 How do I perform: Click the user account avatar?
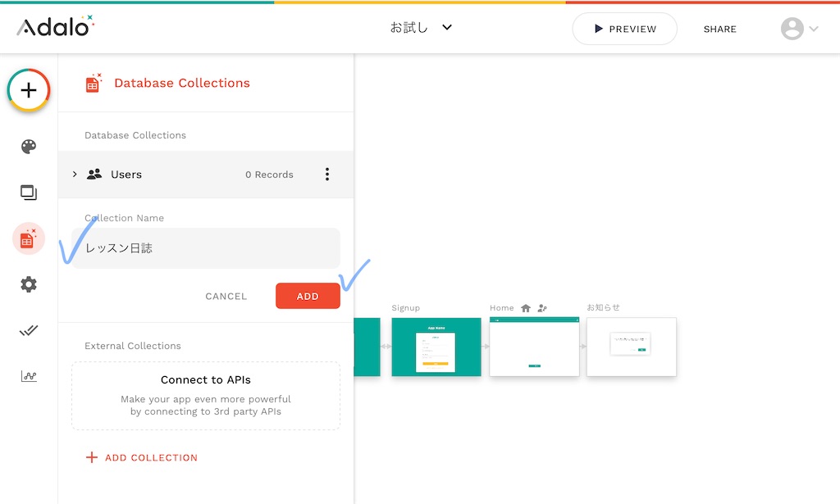pos(792,29)
